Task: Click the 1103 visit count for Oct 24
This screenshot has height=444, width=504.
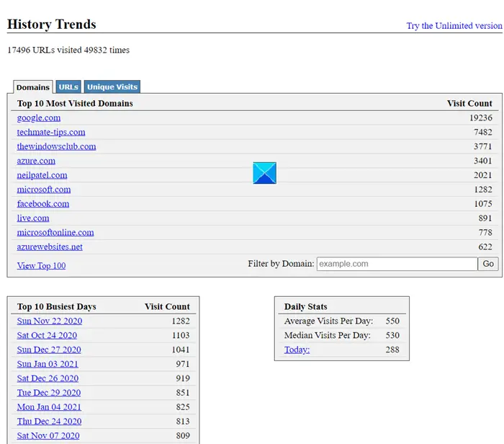Action: click(x=181, y=335)
